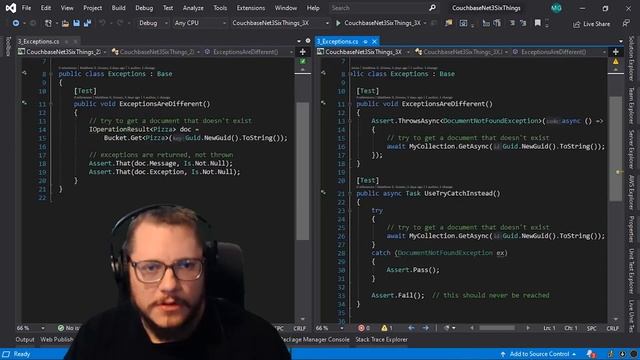
Task: Collapse the ExceptionsAreDifferent method in the right pane
Action: point(350,104)
